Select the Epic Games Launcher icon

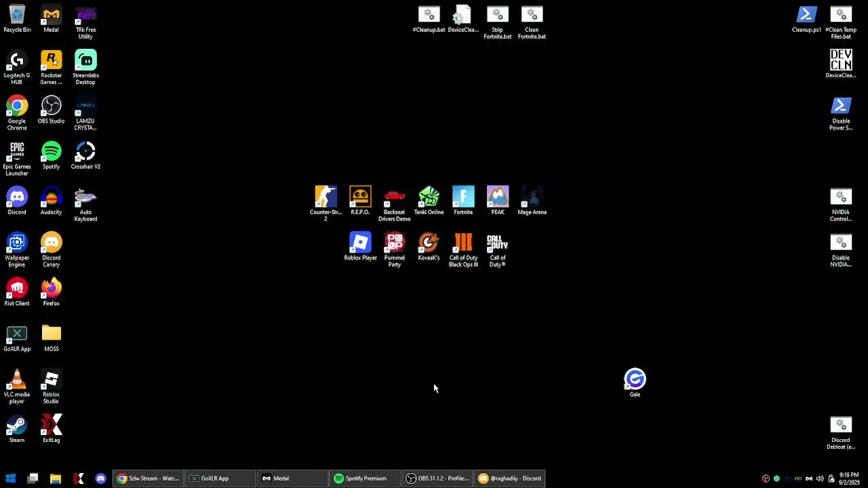coord(17,159)
